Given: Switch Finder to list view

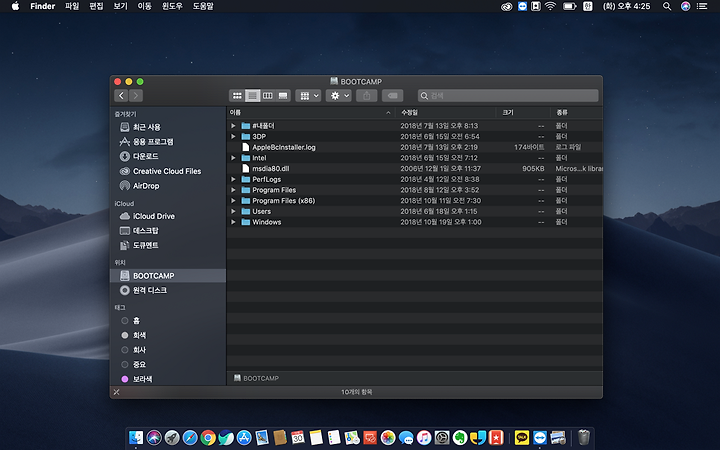Looking at the screenshot, I should coord(253,96).
